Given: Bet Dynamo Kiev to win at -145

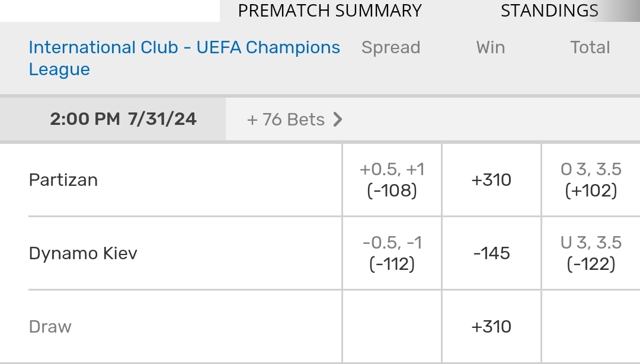Looking at the screenshot, I should tap(491, 253).
